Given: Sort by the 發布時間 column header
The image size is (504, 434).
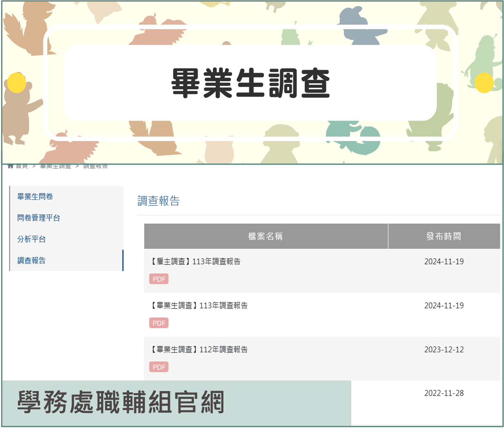Looking at the screenshot, I should tap(444, 236).
